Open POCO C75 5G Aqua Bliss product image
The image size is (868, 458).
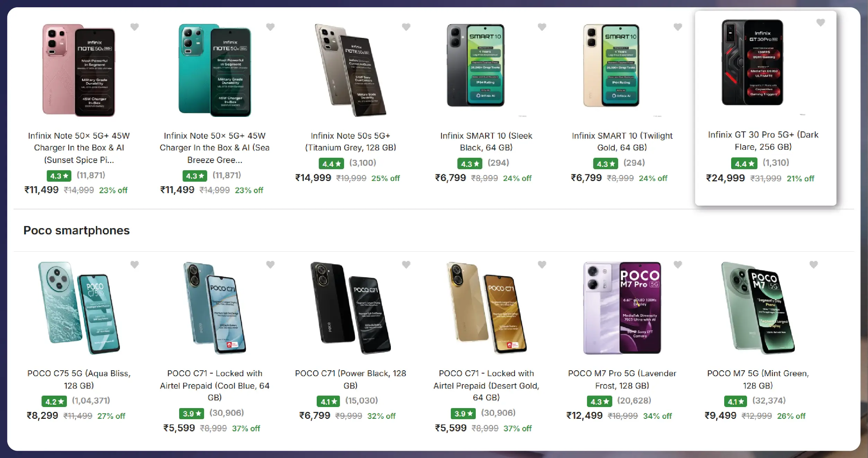[79, 308]
